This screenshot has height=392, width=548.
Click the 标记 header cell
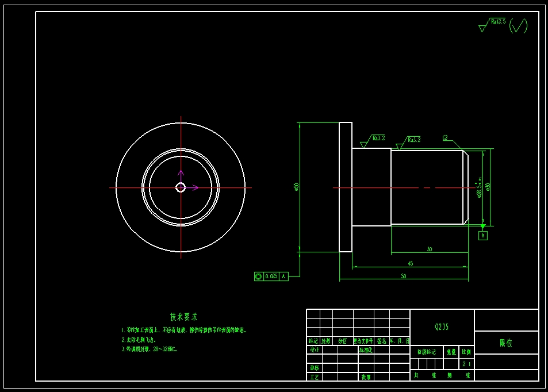click(313, 341)
